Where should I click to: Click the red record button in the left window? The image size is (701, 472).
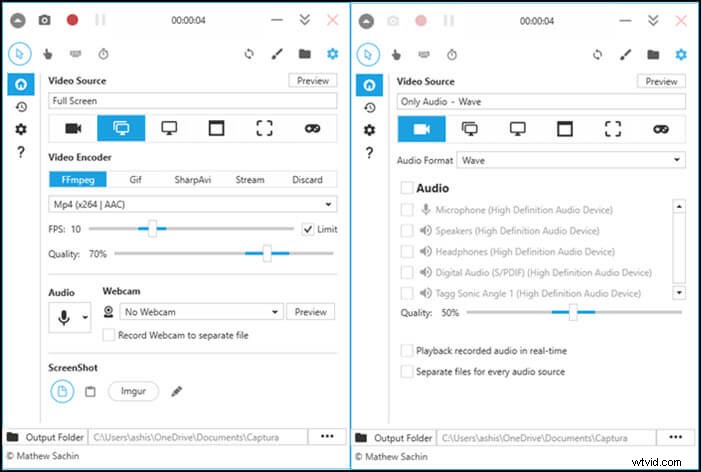click(72, 19)
